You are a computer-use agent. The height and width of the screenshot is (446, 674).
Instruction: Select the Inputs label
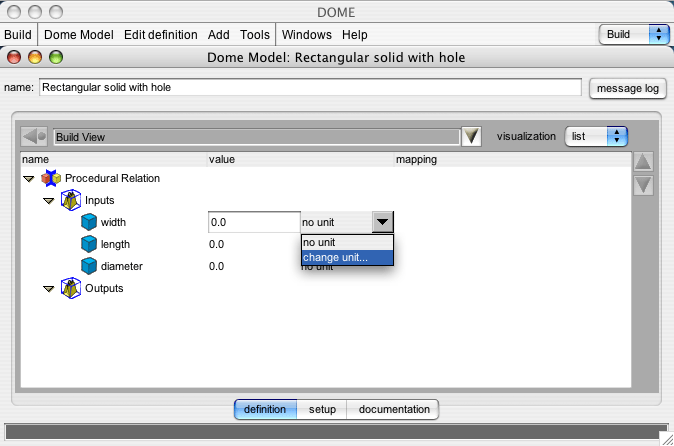point(99,200)
